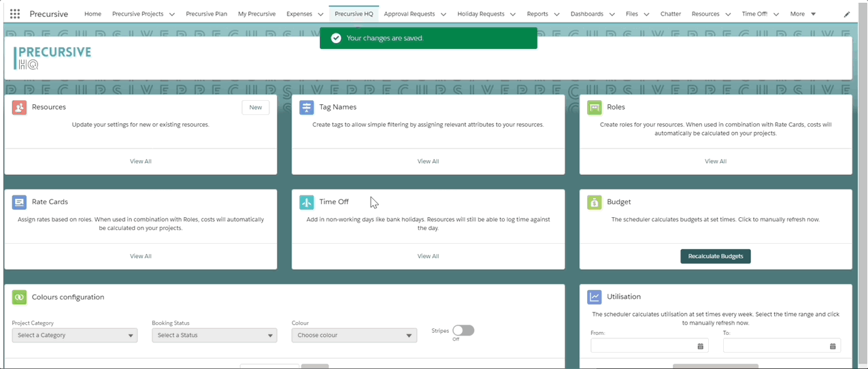Click View All under Rate Cards
The image size is (868, 369).
141,256
